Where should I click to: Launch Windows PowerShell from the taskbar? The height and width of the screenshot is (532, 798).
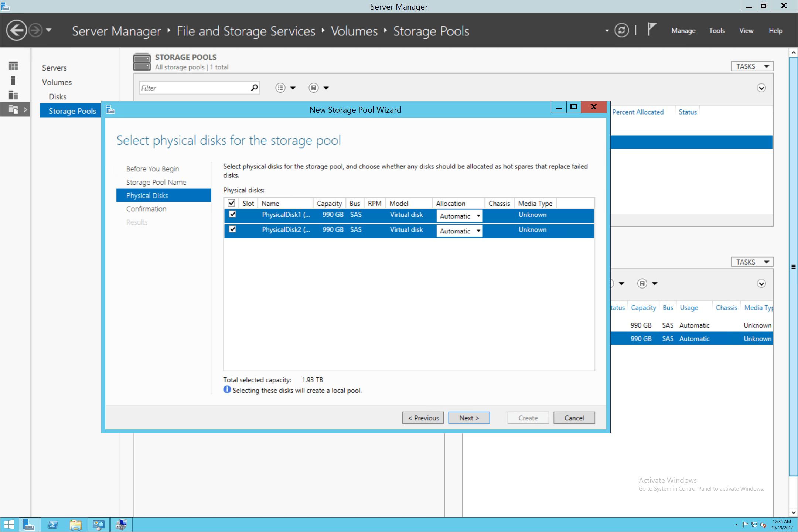(52, 524)
